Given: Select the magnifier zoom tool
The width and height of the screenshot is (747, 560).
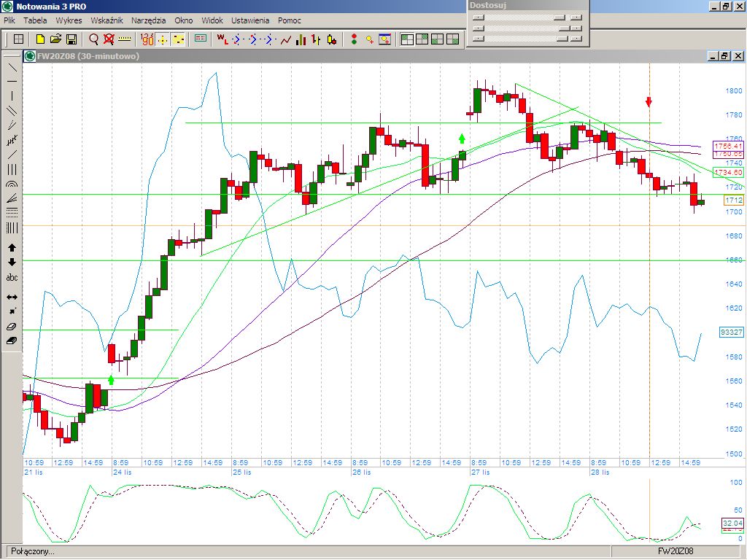Looking at the screenshot, I should click(94, 39).
